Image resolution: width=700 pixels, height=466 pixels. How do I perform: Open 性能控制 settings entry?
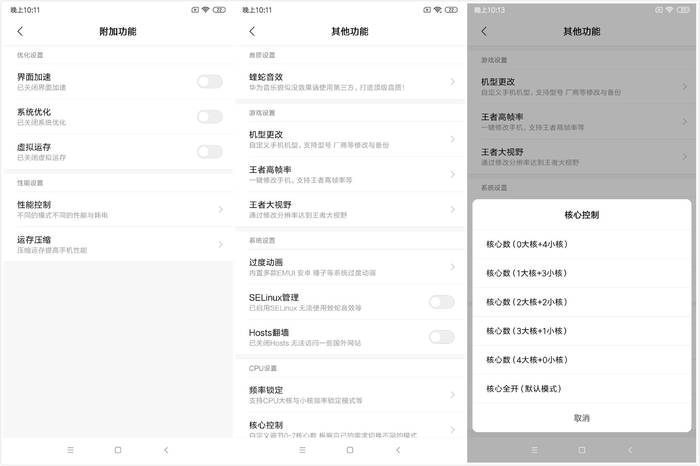pos(118,209)
